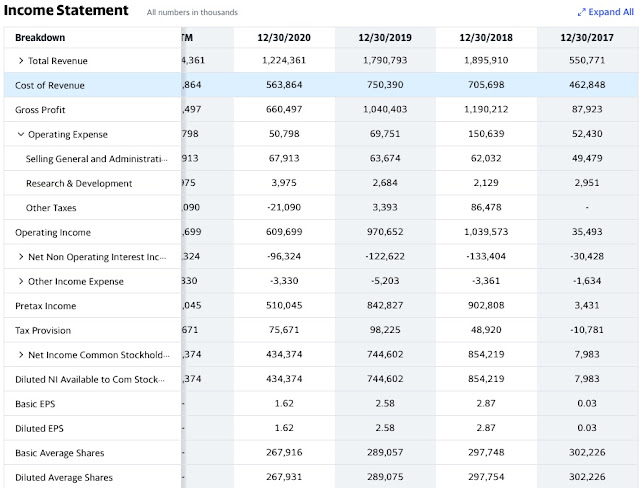Select the 12/30/2017 column header
Image resolution: width=640 pixels, height=488 pixels.
pos(588,38)
